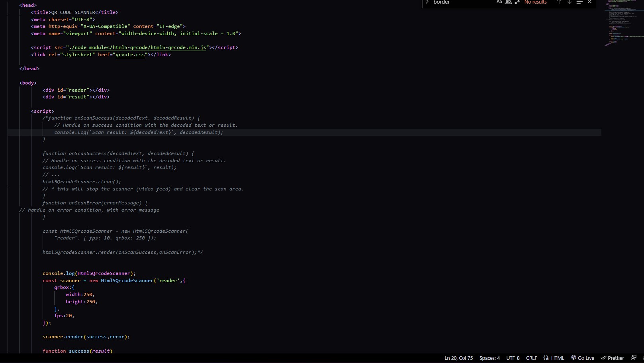The width and height of the screenshot is (644, 363).
Task: Follow the qrvote.css link
Action: point(130,55)
